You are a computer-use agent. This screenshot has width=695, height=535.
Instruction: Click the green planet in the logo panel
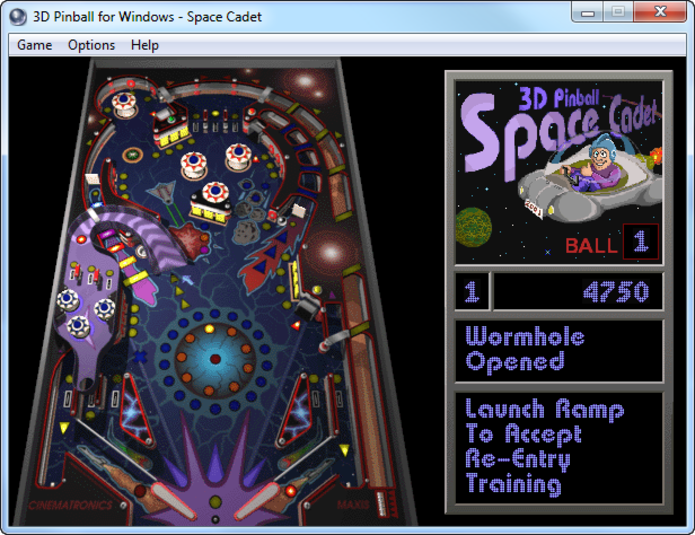(477, 232)
